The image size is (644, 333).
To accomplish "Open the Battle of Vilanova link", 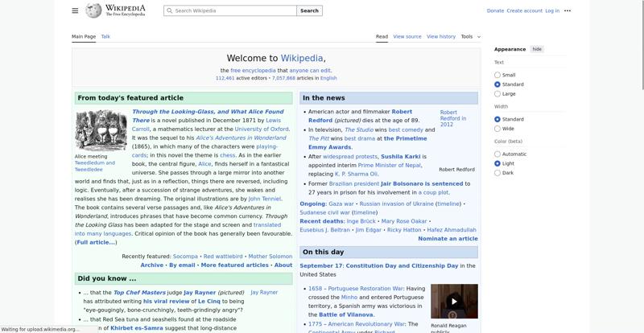I will click(346, 315).
